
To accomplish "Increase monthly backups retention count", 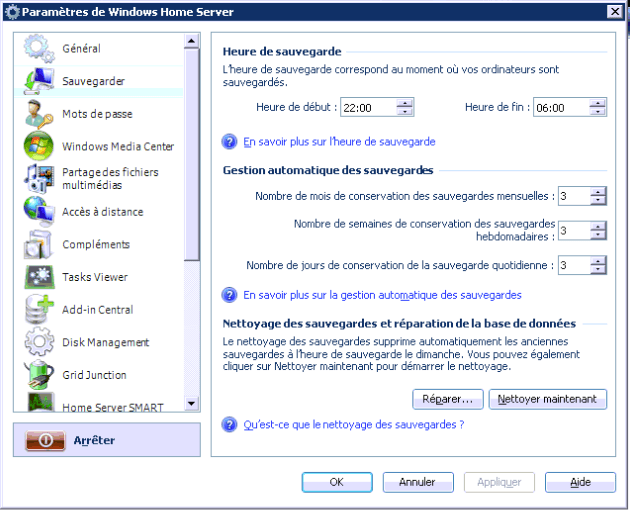I will point(598,192).
